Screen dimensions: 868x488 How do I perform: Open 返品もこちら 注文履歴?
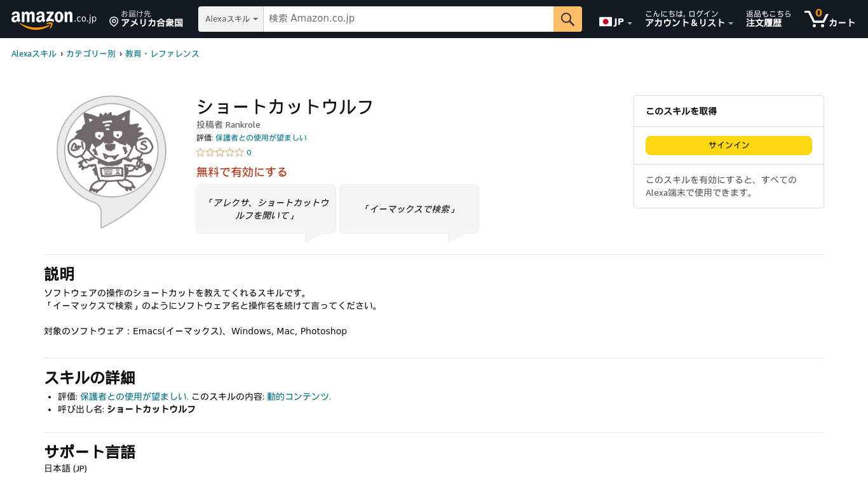pos(768,18)
